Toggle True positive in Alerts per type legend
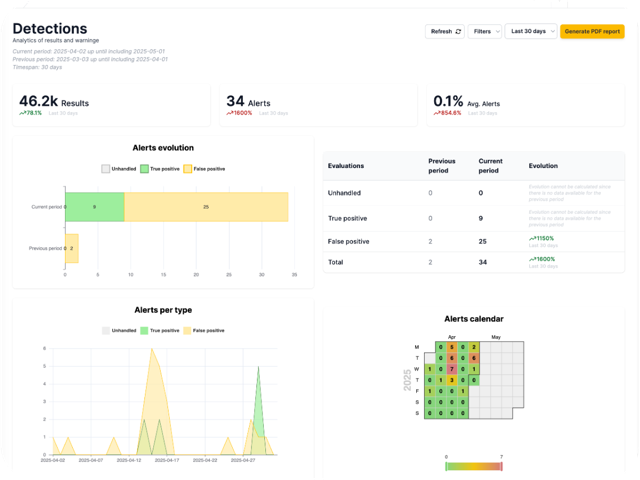The width and height of the screenshot is (640, 480). click(x=160, y=330)
